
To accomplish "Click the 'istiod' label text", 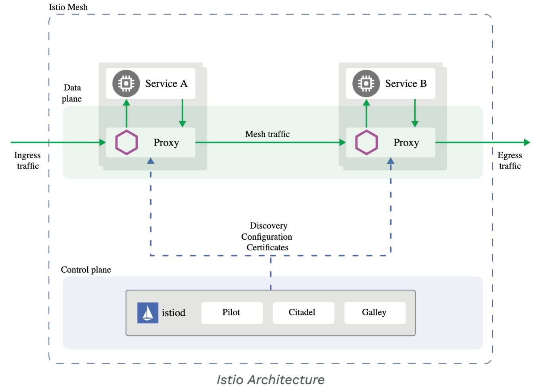I will tap(173, 313).
